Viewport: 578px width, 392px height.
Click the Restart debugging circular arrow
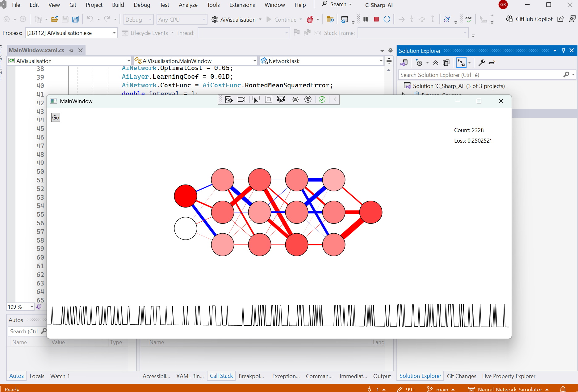(x=387, y=19)
